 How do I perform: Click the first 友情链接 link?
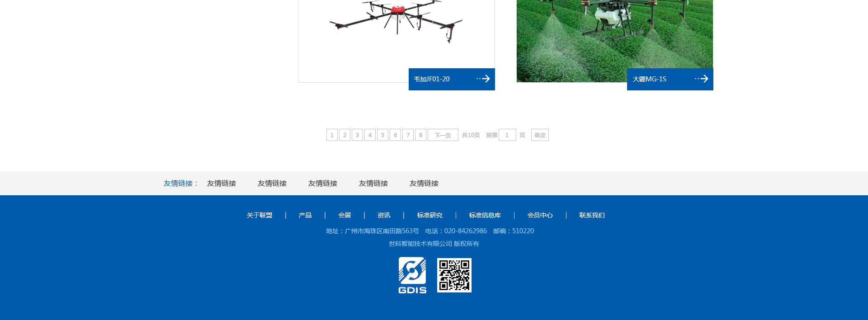click(222, 184)
